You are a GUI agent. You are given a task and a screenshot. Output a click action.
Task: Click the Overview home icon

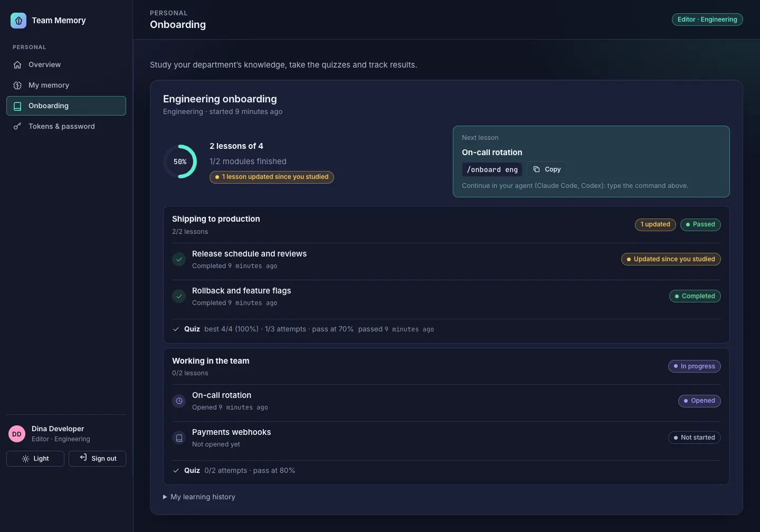pyautogui.click(x=17, y=65)
